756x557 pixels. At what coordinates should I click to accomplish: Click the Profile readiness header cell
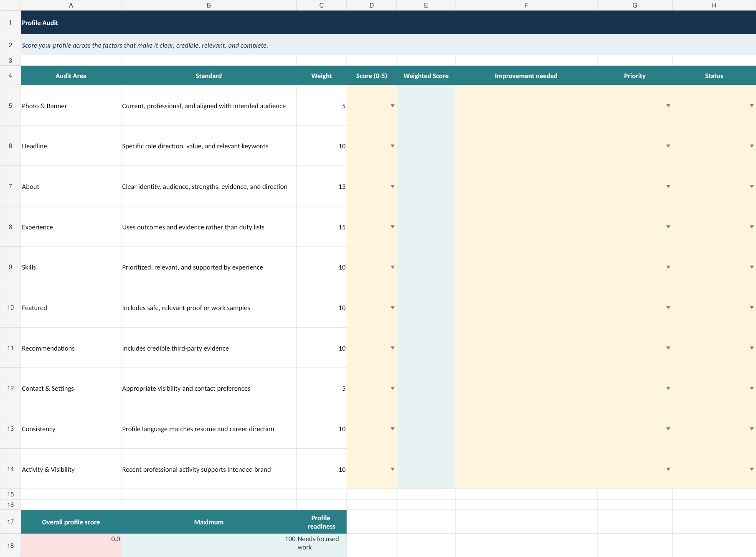pos(322,522)
